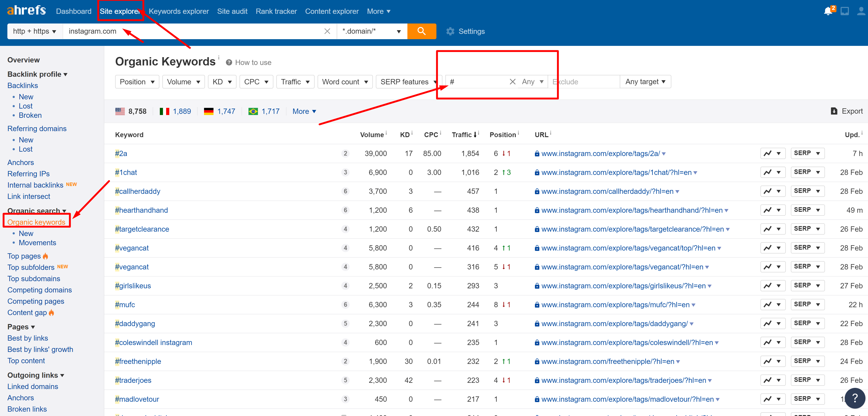Open the notifications bell

[x=828, y=11]
